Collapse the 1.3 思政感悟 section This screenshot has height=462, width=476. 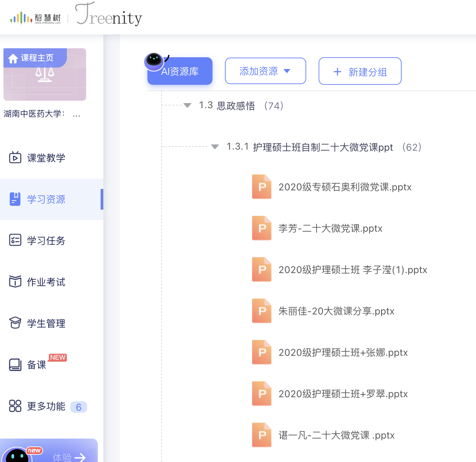(x=187, y=106)
